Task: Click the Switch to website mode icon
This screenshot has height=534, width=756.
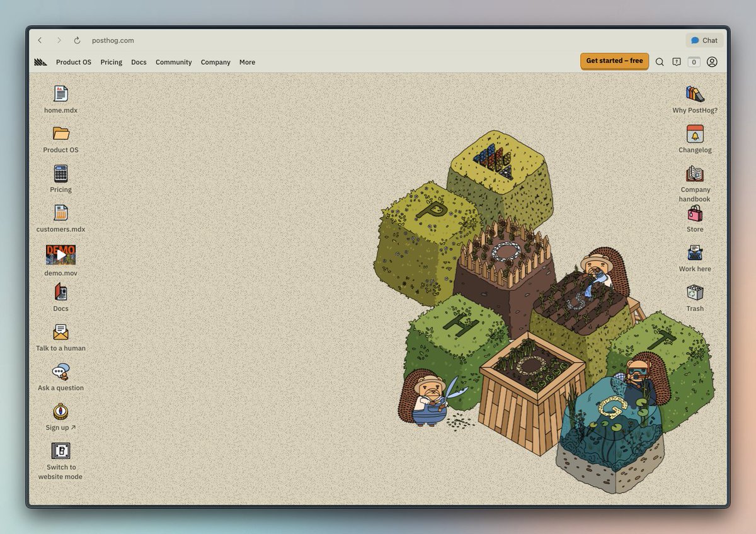Action: pyautogui.click(x=61, y=451)
